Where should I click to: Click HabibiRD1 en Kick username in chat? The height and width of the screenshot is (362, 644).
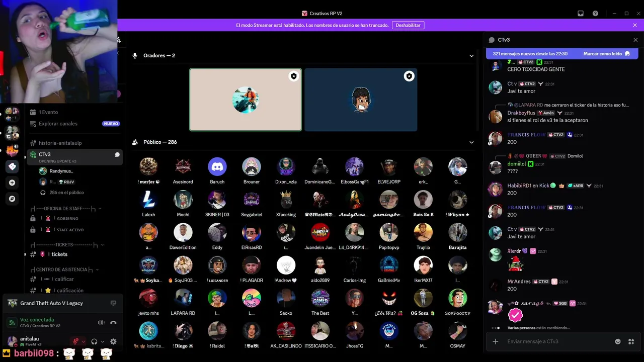[528, 186]
